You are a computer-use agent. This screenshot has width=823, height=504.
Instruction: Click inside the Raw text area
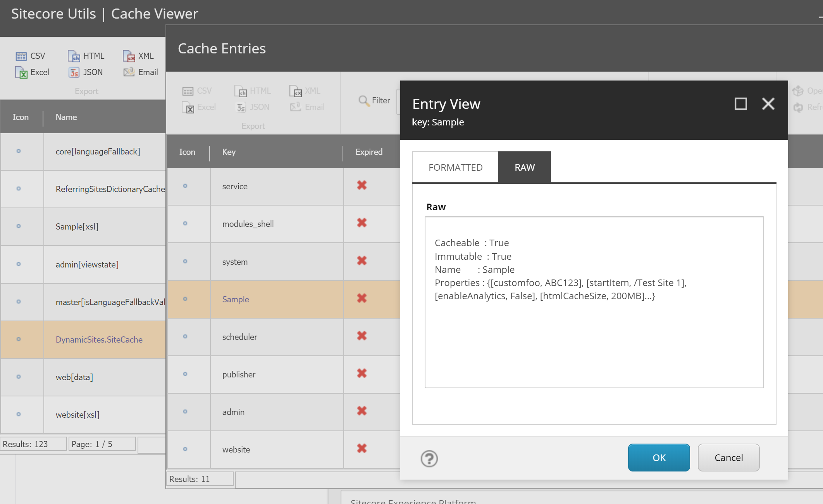click(x=594, y=302)
